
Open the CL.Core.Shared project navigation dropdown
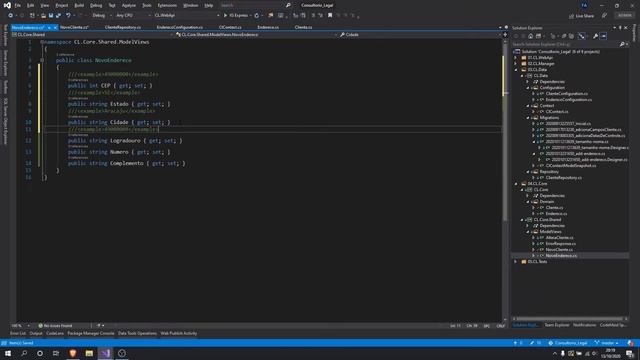coord(92,35)
